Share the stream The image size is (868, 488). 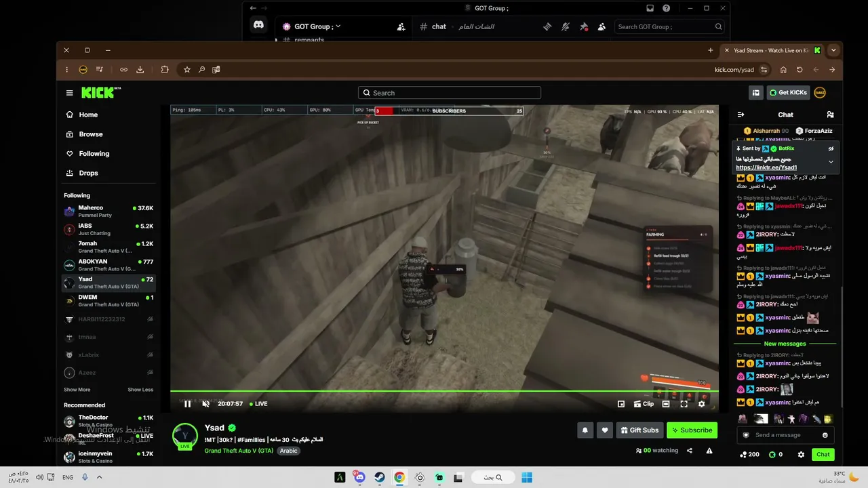690,451
